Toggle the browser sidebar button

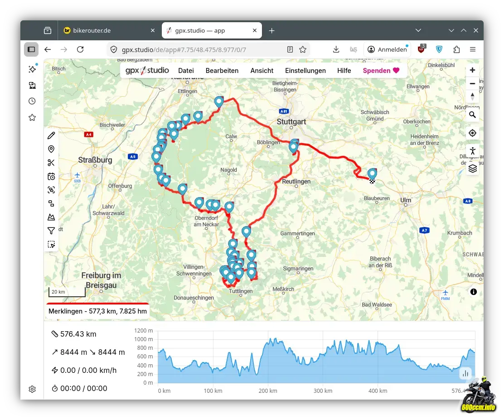(31, 49)
